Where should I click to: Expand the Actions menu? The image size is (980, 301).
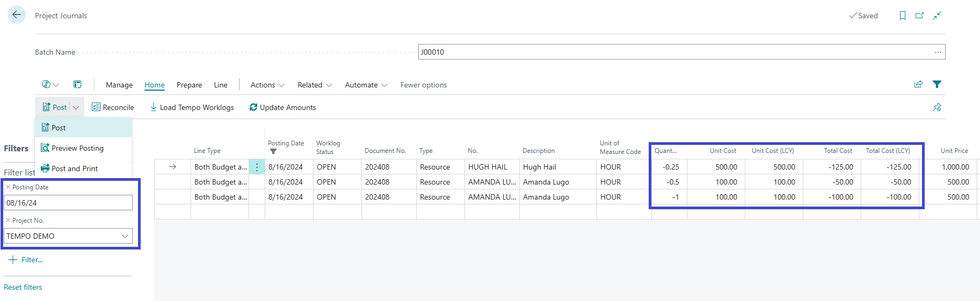point(267,85)
